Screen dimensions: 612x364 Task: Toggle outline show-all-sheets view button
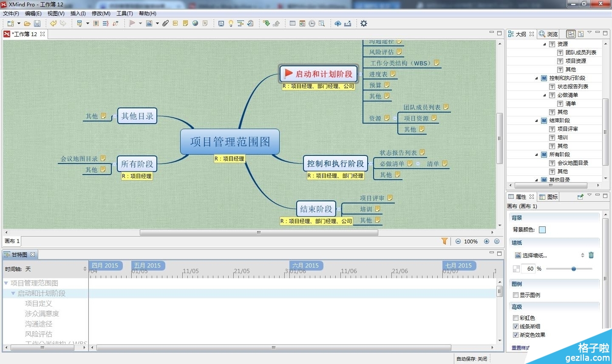571,34
